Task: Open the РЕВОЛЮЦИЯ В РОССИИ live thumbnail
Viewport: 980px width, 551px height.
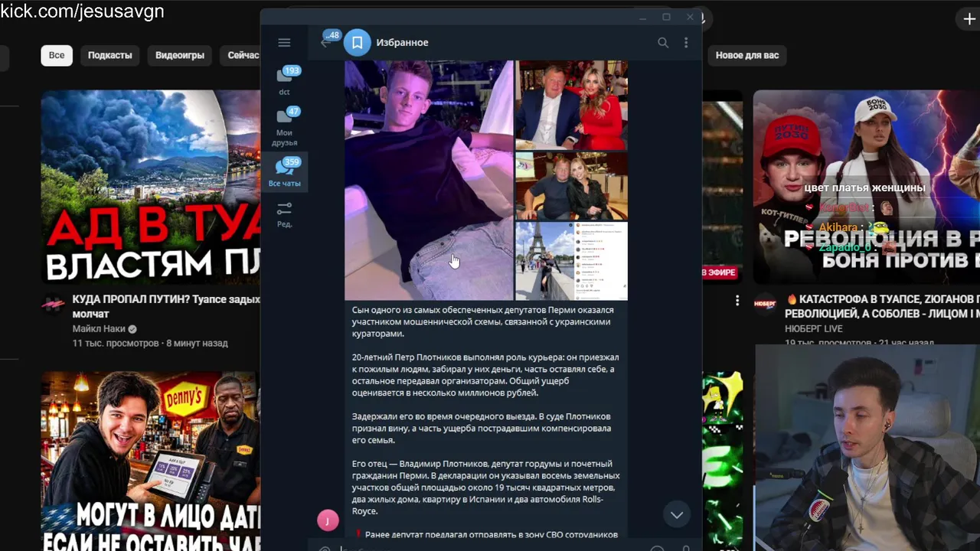Action: tap(866, 187)
